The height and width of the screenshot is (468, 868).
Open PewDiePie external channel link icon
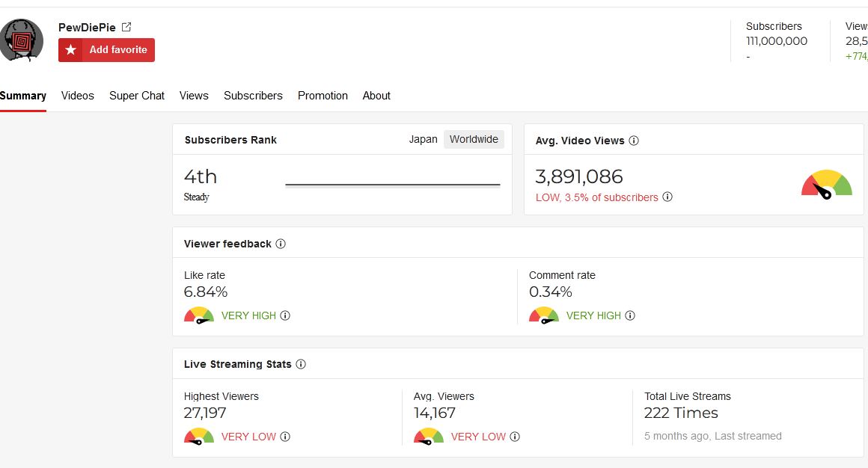[126, 27]
